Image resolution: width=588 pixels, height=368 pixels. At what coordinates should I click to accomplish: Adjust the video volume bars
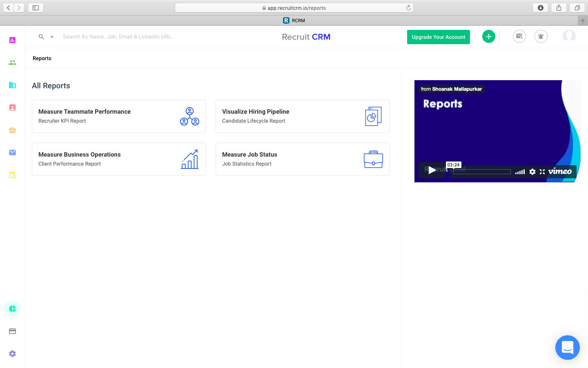click(520, 172)
